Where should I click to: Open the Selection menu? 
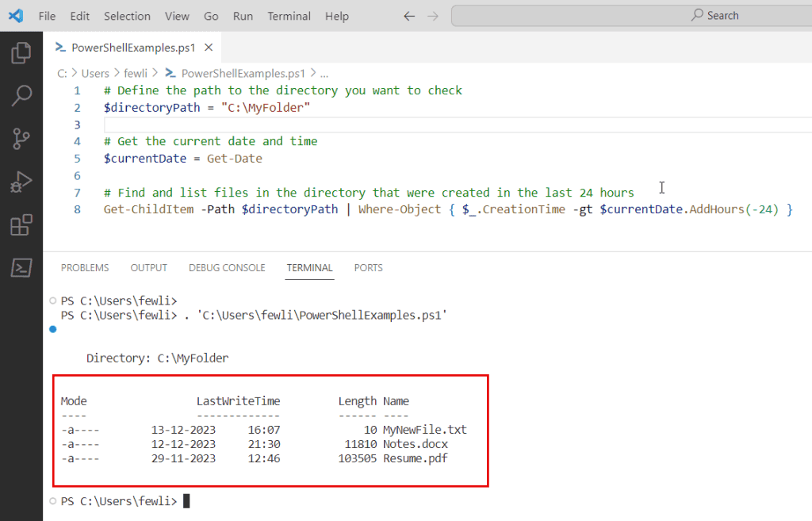127,16
